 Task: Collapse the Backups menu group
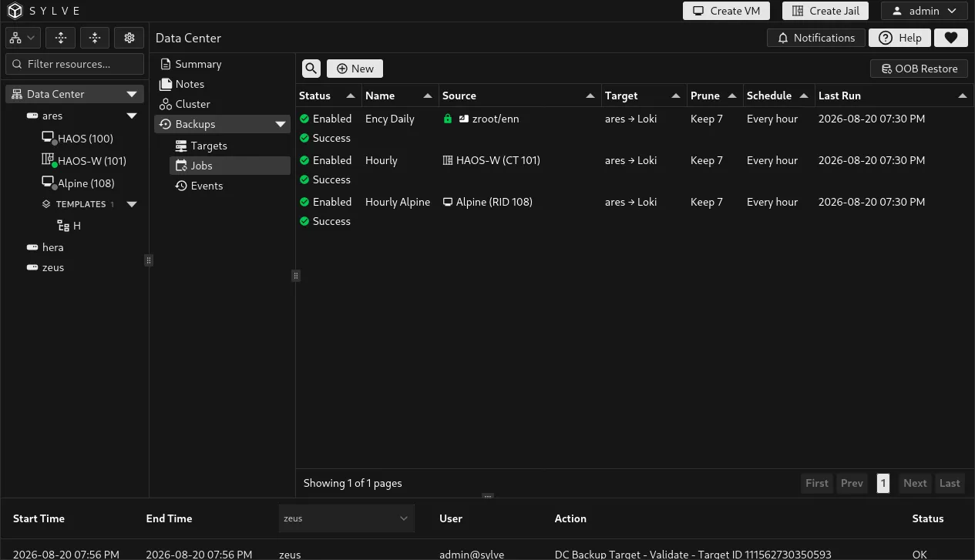click(281, 124)
